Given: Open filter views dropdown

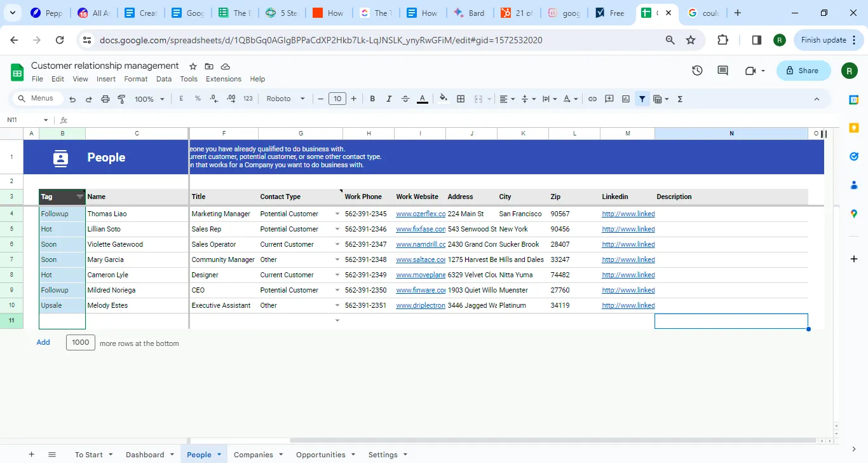Looking at the screenshot, I should (x=661, y=99).
